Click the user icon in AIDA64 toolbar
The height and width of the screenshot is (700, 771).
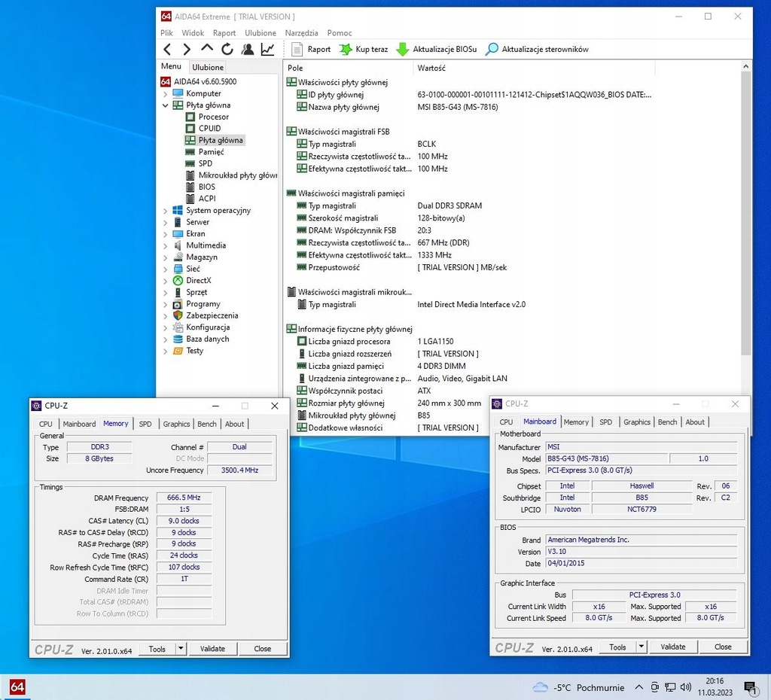click(x=248, y=50)
